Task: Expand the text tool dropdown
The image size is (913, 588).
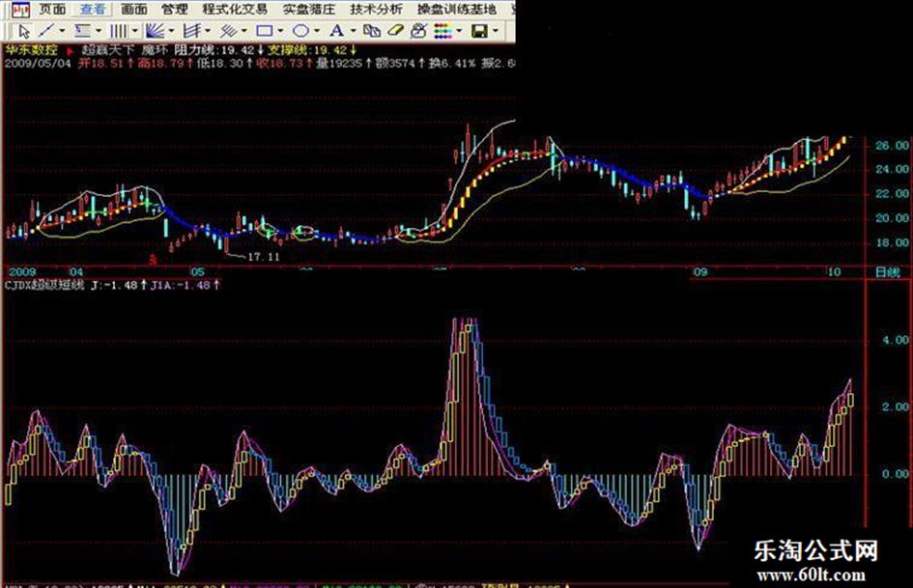Action: tap(352, 32)
